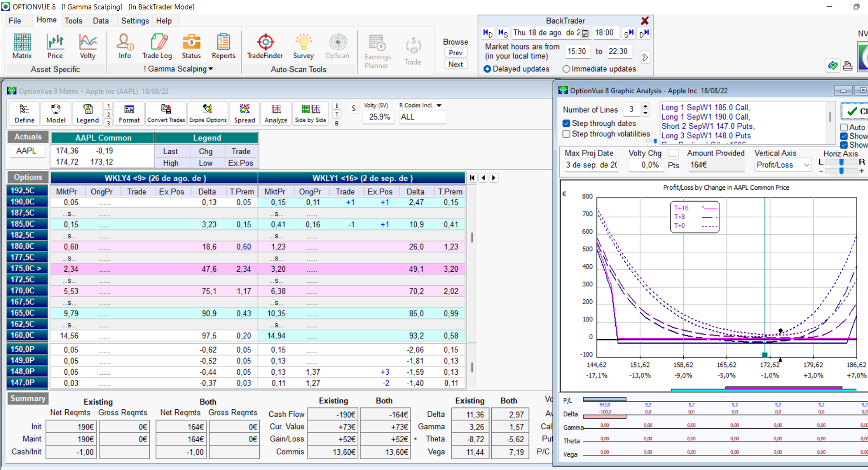Click the Side by Side icon
This screenshot has width=868, height=470.
[x=310, y=113]
